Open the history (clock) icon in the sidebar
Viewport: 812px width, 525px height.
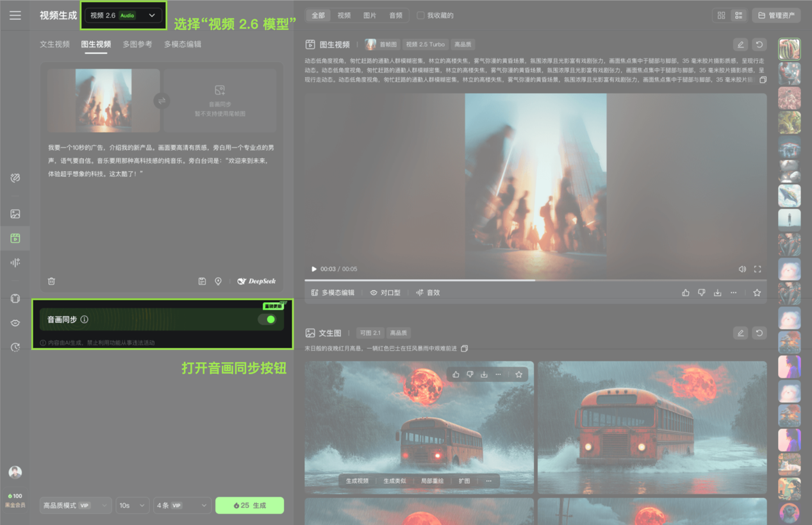click(15, 346)
